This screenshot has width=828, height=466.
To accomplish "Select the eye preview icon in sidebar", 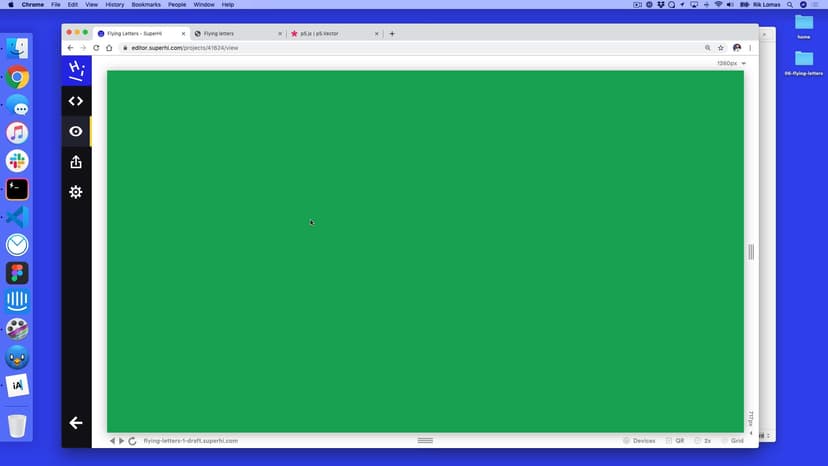I will [x=76, y=131].
